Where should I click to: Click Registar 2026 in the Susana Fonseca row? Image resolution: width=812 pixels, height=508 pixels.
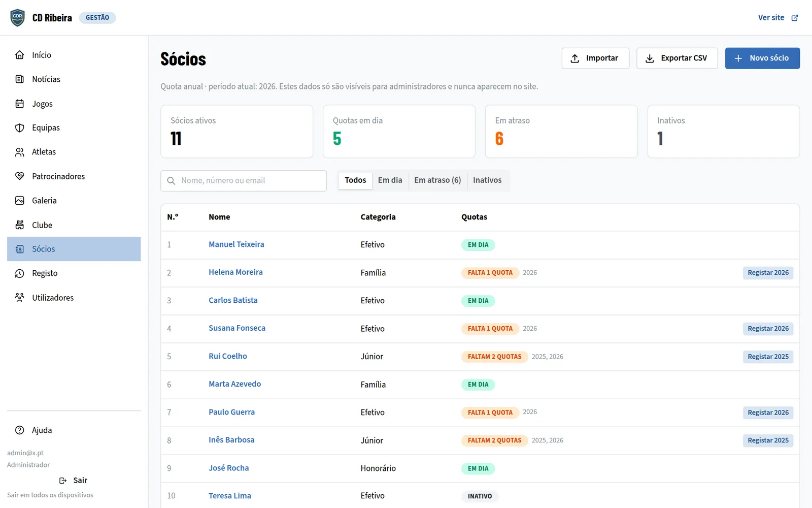click(768, 329)
